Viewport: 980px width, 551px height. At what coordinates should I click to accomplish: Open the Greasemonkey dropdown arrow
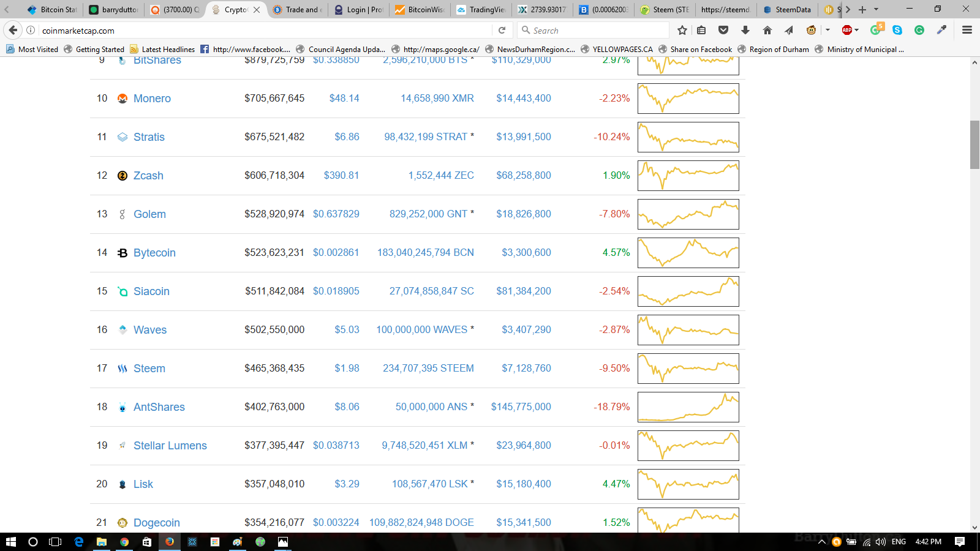827,30
